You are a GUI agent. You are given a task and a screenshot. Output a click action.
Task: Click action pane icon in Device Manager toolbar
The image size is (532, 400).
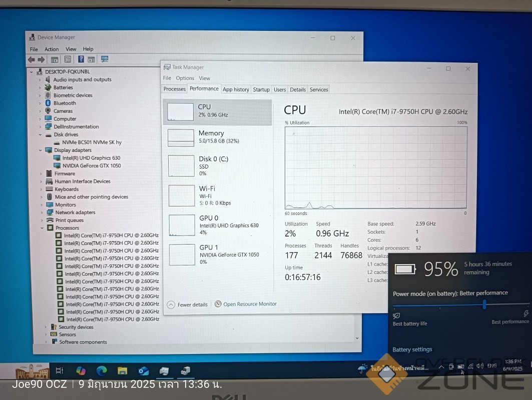[91, 59]
